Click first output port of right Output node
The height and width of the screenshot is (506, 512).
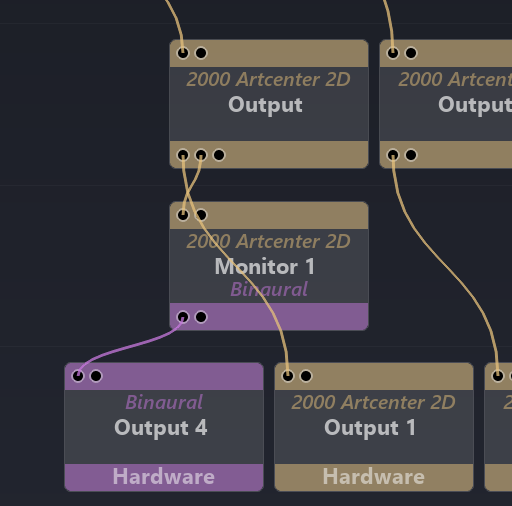(393, 155)
